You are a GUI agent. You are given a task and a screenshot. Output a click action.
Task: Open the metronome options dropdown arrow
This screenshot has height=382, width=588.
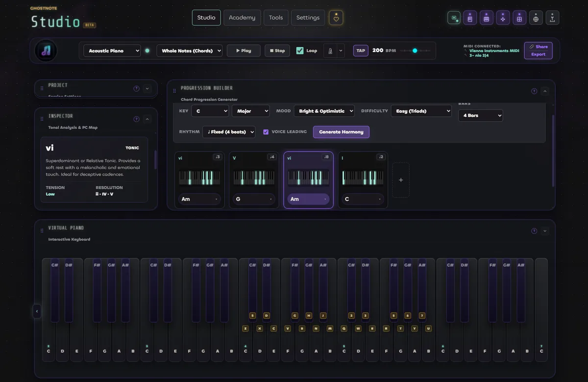[x=341, y=51]
